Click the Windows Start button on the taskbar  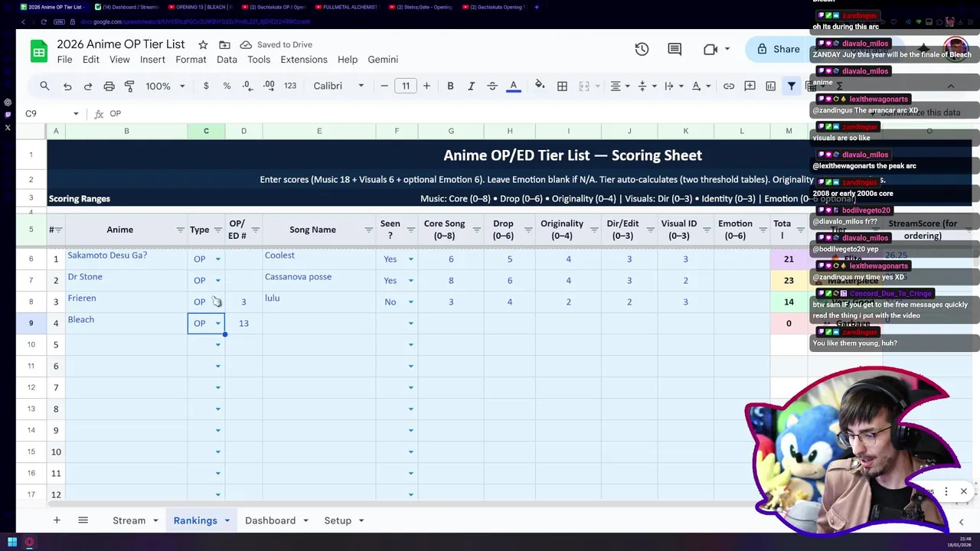(x=12, y=543)
